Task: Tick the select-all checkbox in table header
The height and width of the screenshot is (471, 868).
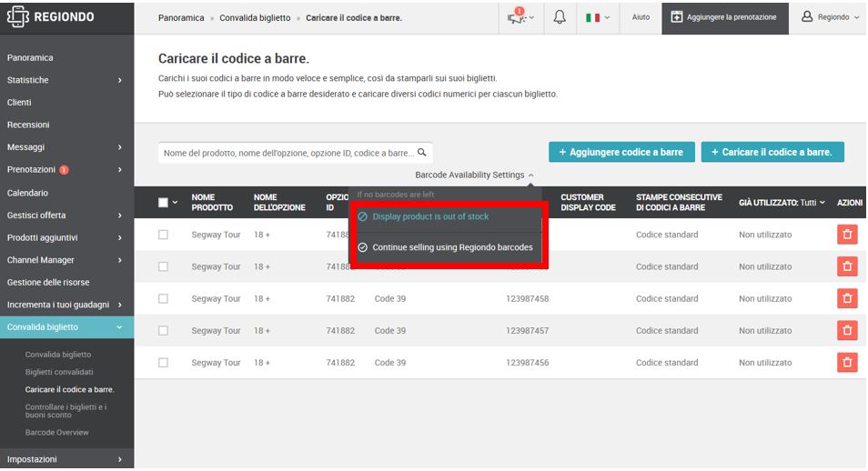Action: [x=163, y=203]
